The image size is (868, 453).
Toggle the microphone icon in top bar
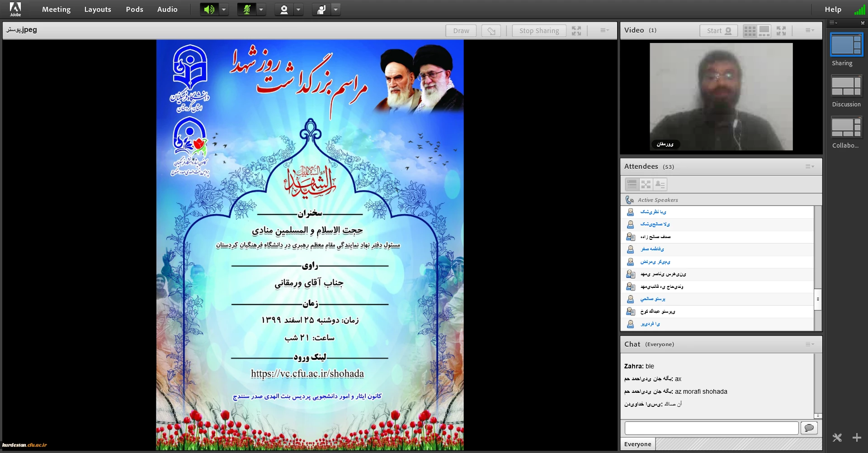click(247, 10)
